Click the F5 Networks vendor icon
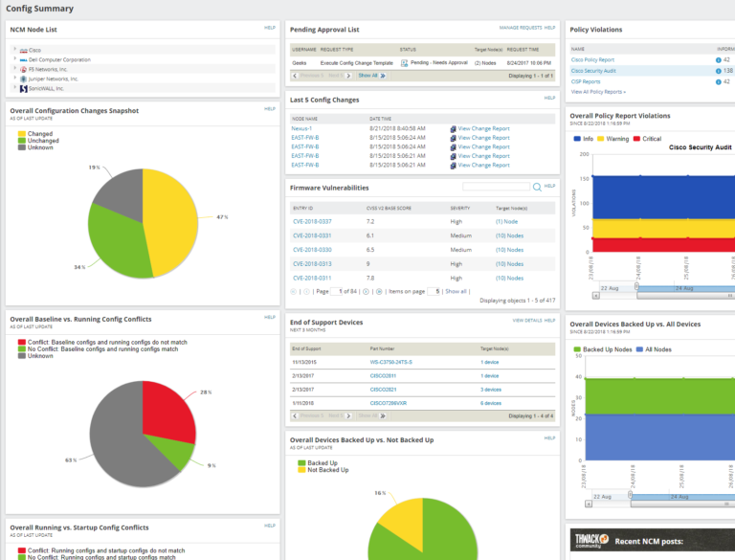Viewport: 735px width, 560px height. click(23, 70)
